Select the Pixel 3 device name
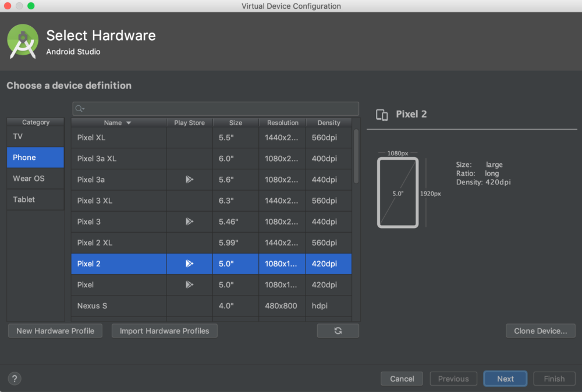The height and width of the screenshot is (392, 582). pyautogui.click(x=88, y=222)
